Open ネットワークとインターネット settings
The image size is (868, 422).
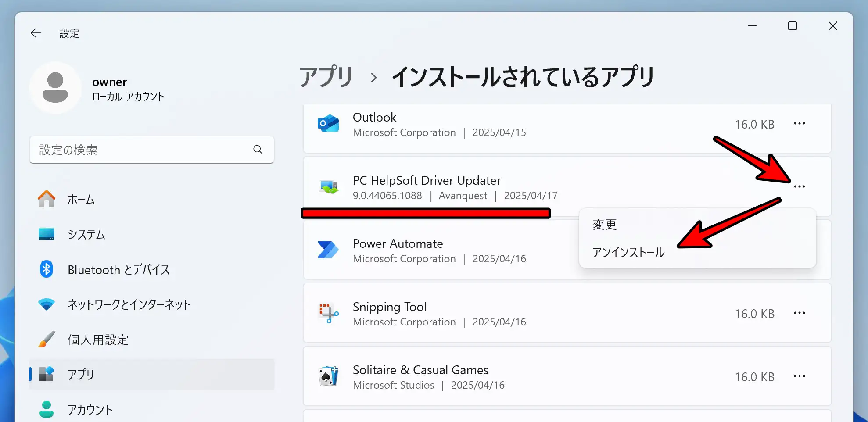click(x=152, y=304)
